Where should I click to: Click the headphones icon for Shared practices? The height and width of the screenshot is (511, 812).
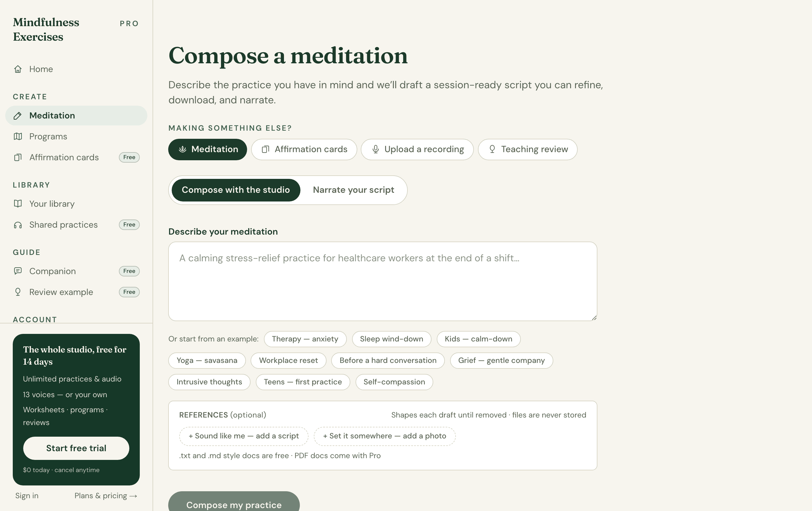[x=18, y=225]
